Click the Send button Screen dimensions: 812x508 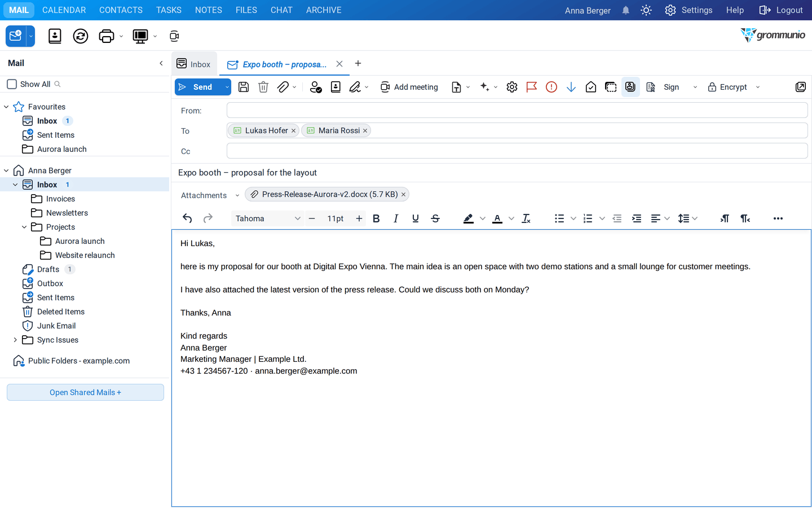pos(198,87)
